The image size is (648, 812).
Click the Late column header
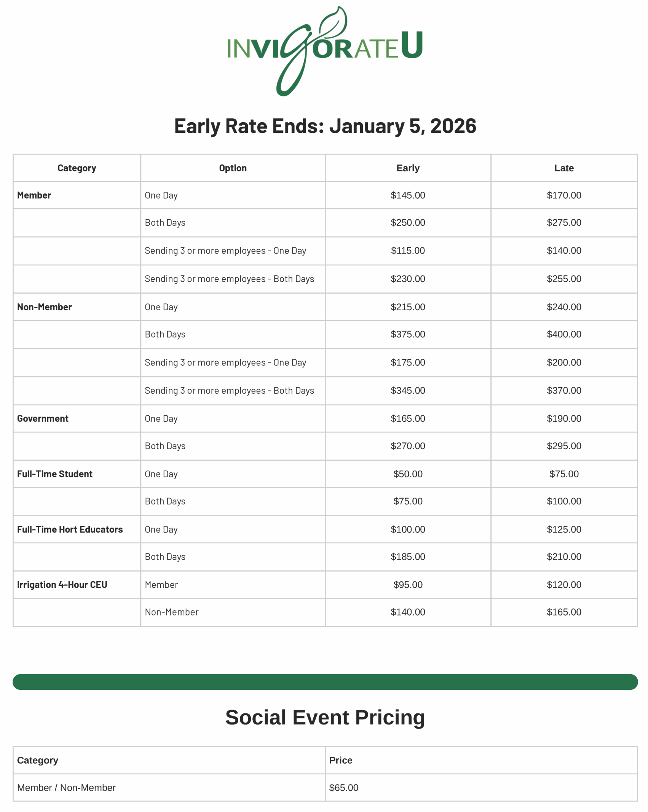[x=563, y=168]
